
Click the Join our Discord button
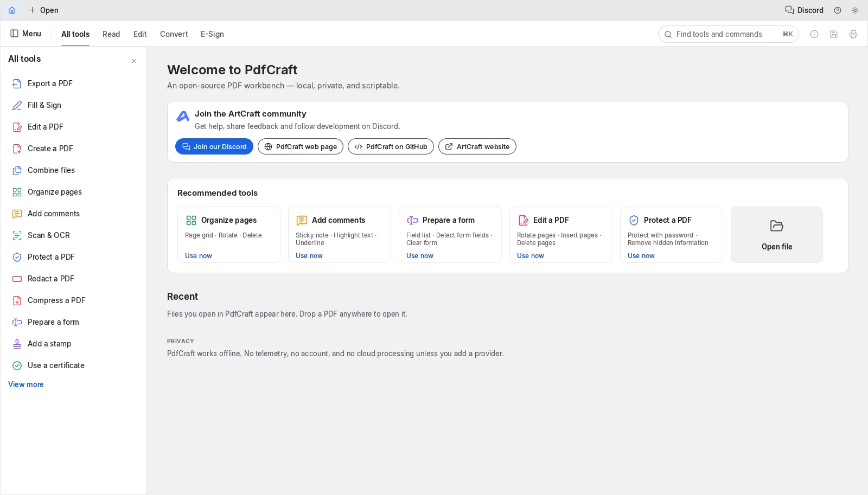[214, 147]
